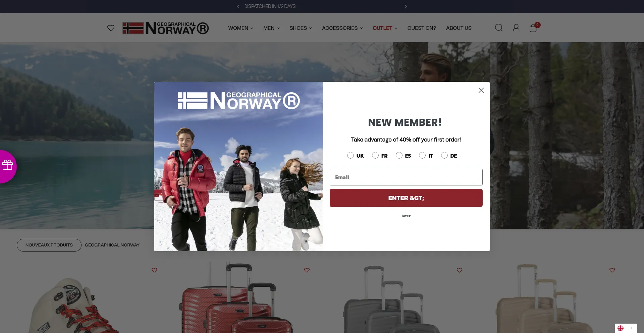Open the wishlist heart icon in header

[x=111, y=28]
